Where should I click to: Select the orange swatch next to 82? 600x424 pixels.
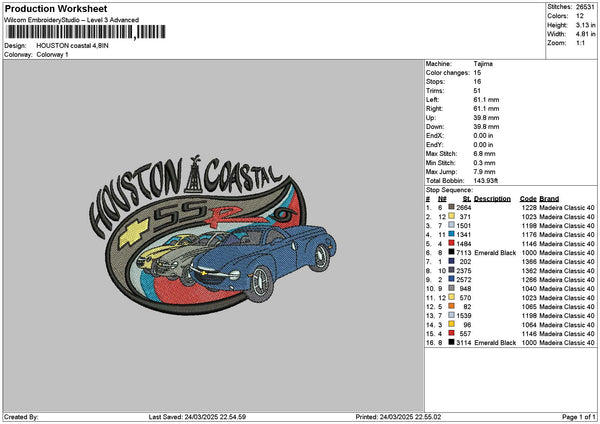(451, 306)
